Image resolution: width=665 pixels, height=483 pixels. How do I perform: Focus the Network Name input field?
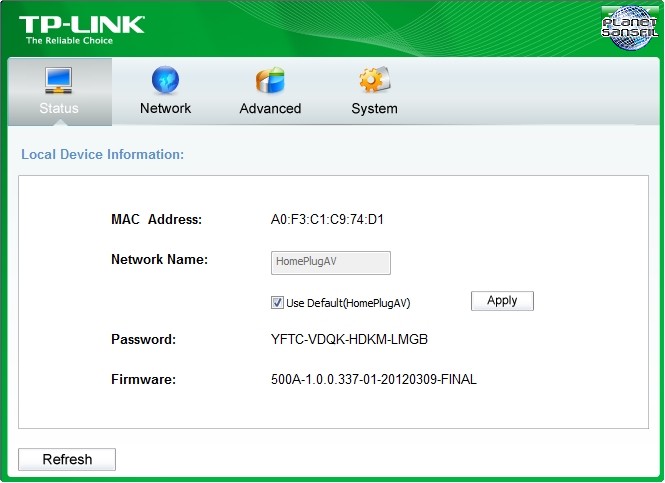click(331, 263)
